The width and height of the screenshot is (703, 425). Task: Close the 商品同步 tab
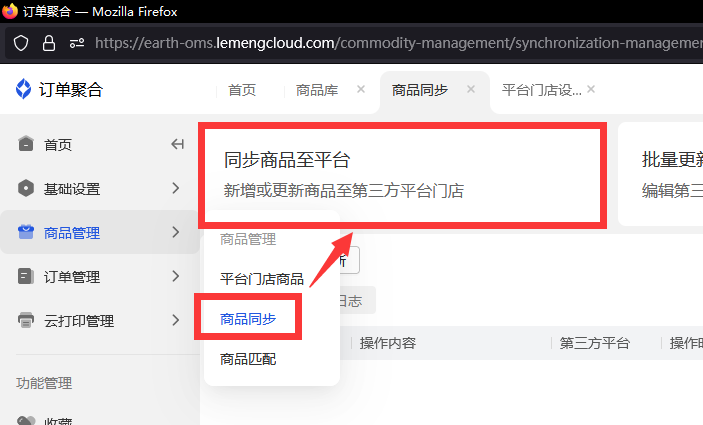(471, 89)
